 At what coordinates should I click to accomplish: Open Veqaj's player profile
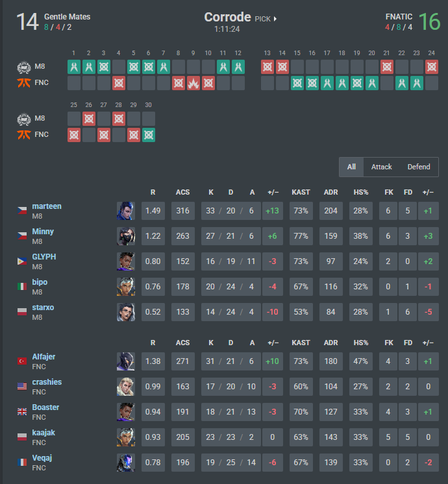(x=42, y=458)
